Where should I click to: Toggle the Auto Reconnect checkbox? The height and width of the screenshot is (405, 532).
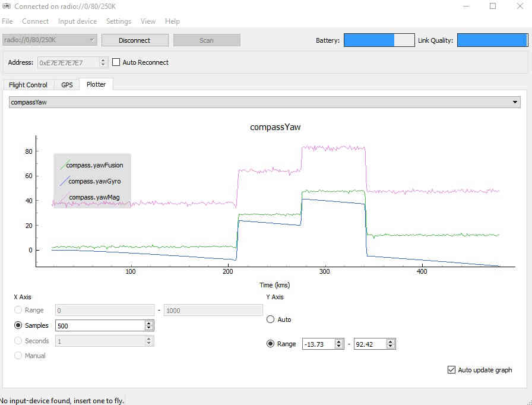click(116, 62)
